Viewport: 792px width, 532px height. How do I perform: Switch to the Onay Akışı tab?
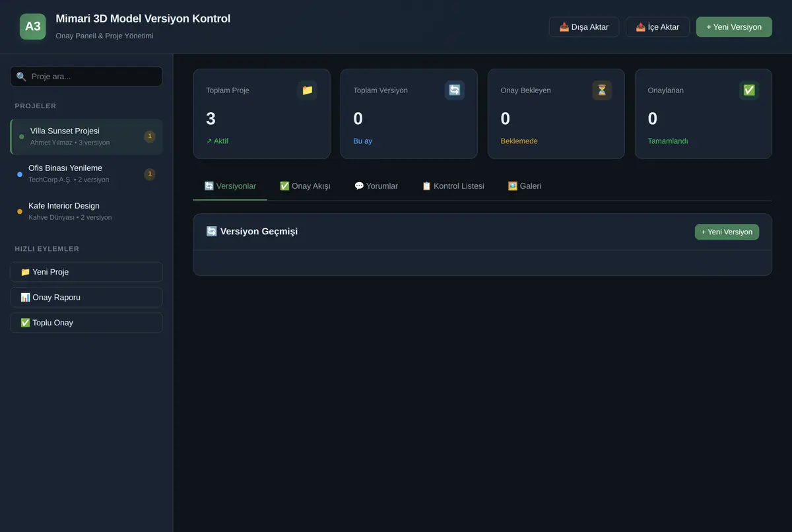[x=305, y=186]
